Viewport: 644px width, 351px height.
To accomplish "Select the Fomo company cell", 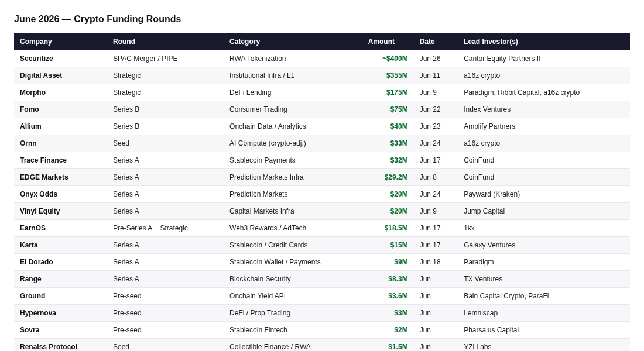I will tap(29, 109).
